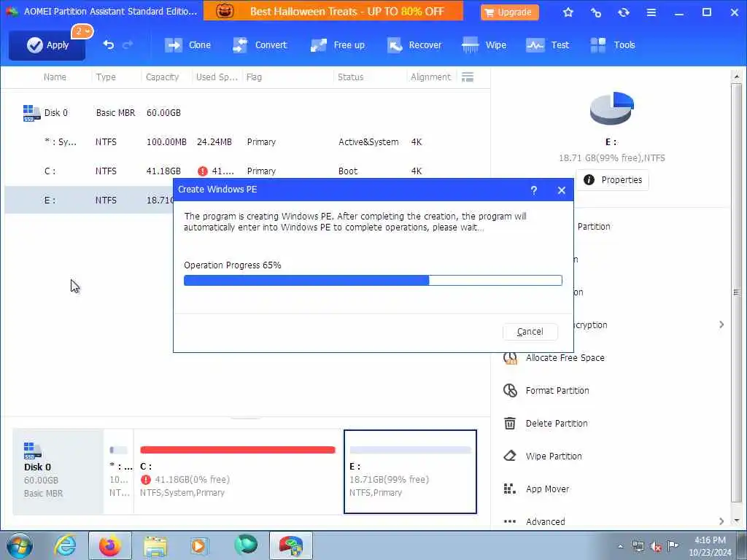Click the orange Upgrade button
Viewport: 747px width, 560px height.
pyautogui.click(x=509, y=12)
